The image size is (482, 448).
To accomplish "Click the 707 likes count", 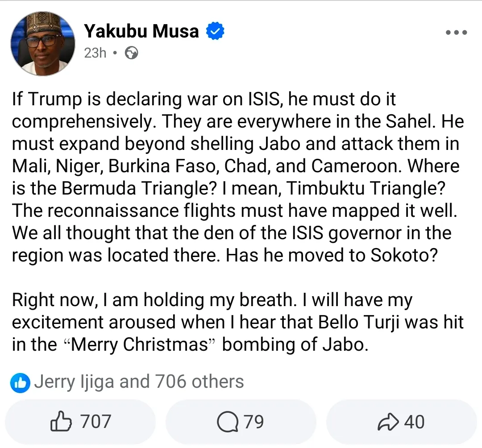I will coord(96,422).
